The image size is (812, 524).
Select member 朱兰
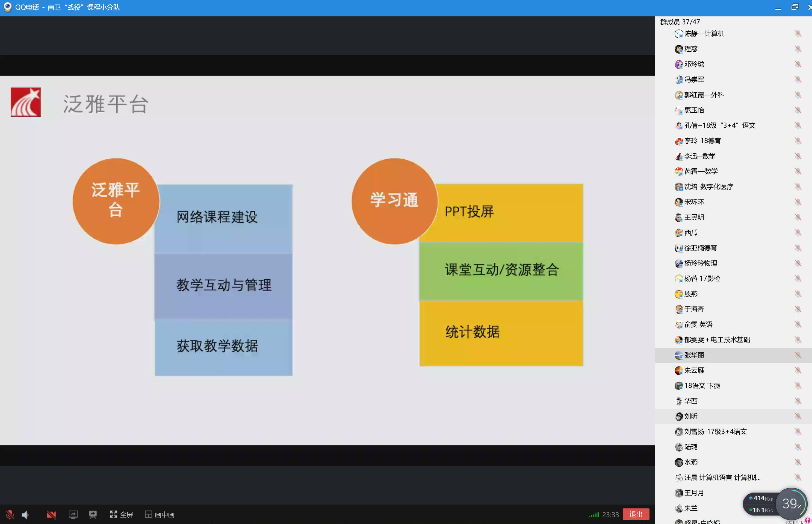click(x=733, y=508)
